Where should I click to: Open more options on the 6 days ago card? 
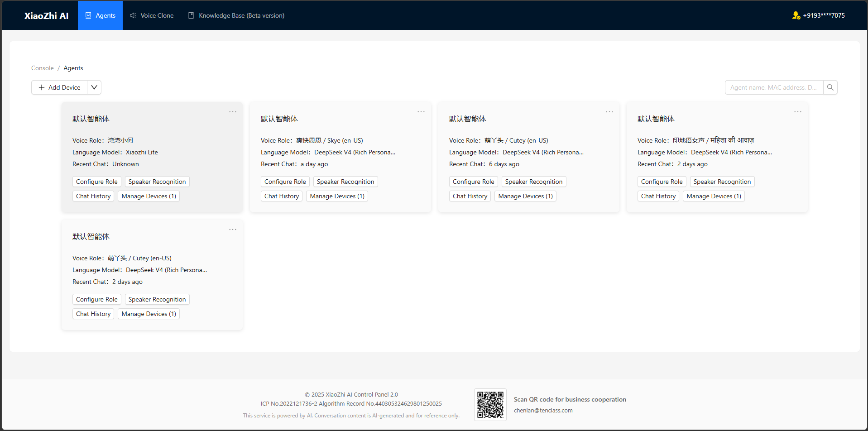pos(609,112)
